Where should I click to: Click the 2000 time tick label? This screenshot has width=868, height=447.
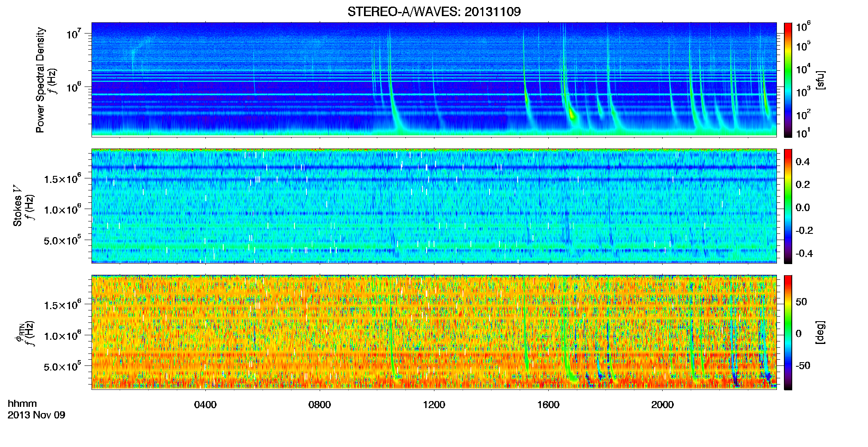(663, 405)
